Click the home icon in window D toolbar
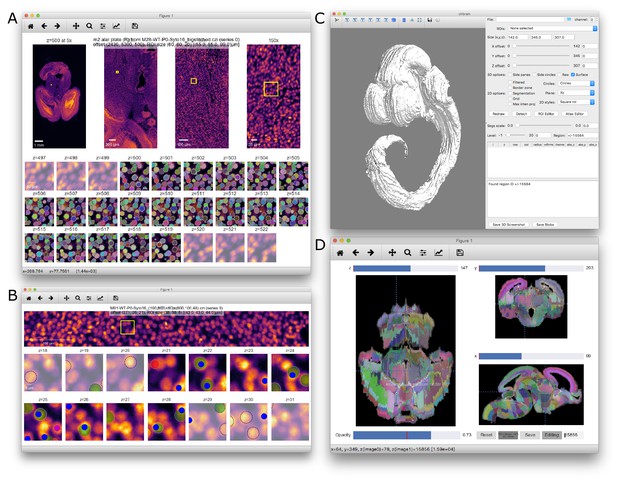Viewport: 617px width, 480px height. [x=340, y=253]
